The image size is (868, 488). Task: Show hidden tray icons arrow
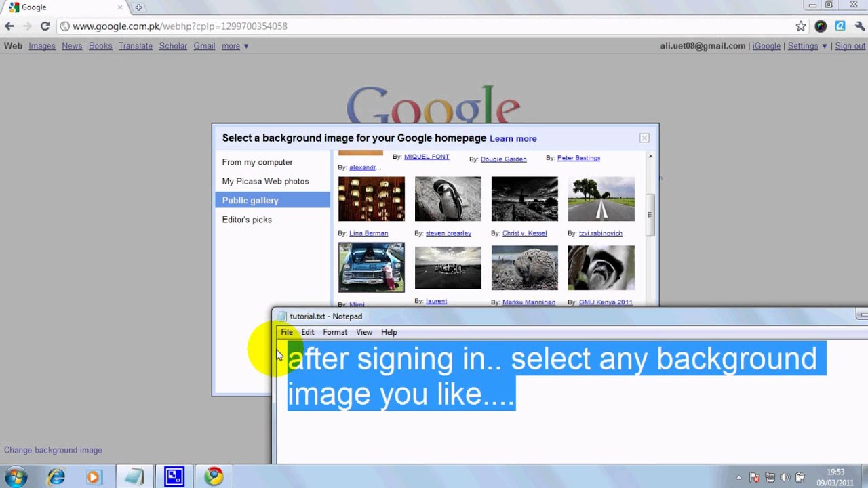[x=740, y=477]
